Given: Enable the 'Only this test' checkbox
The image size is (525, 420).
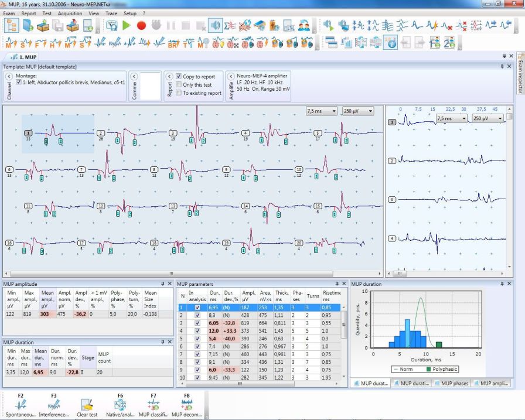Looking at the screenshot, I should point(180,84).
